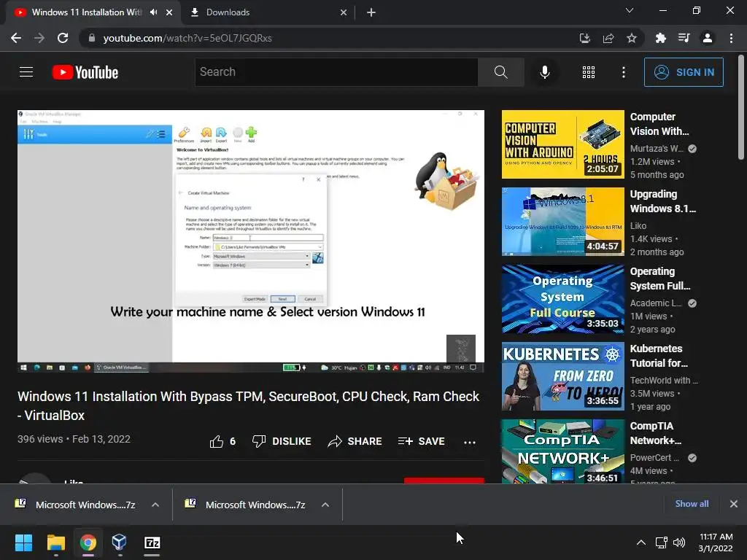Mute the tab via speaker icon on tab

click(153, 12)
